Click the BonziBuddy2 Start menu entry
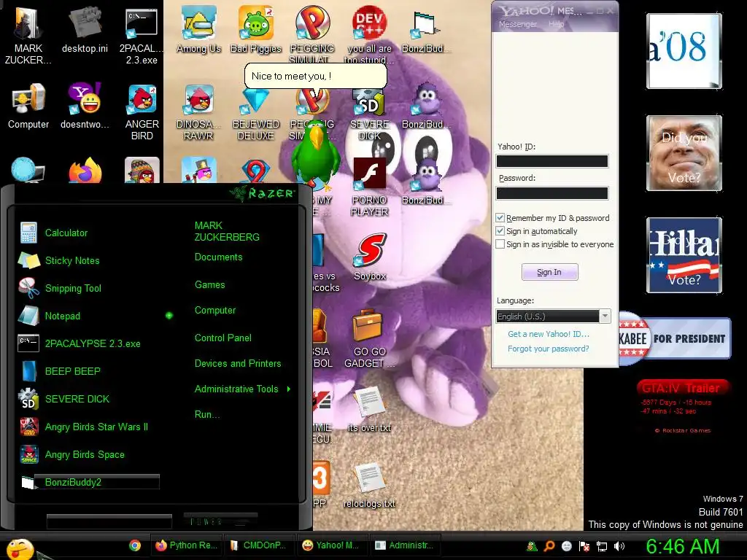Viewport: 747px width, 560px height. [88, 482]
